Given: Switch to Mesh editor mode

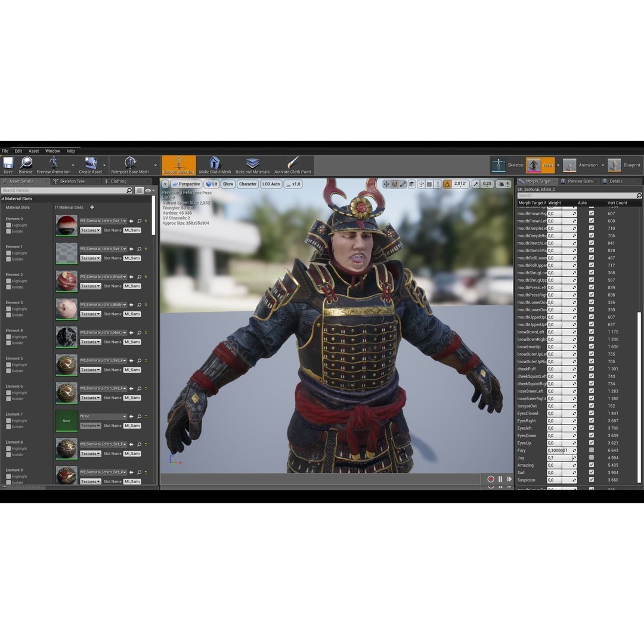Looking at the screenshot, I should (540, 165).
